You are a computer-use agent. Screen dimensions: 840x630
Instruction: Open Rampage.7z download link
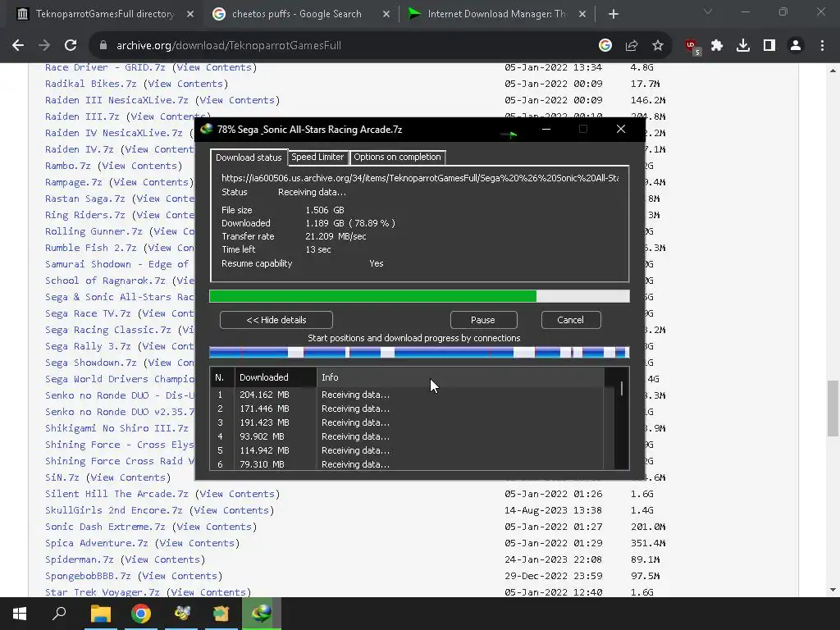tap(73, 182)
